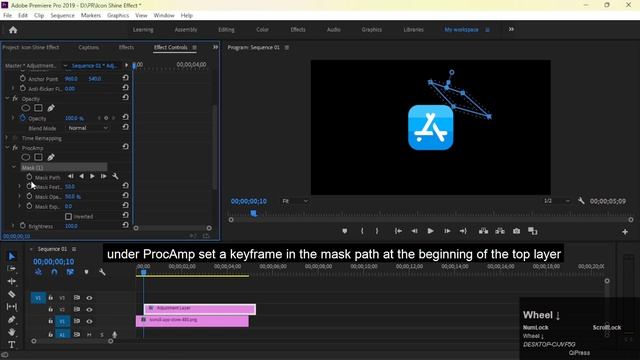This screenshot has height=360, width=640.
Task: Open timeline display settings wrench
Action: pos(102,272)
